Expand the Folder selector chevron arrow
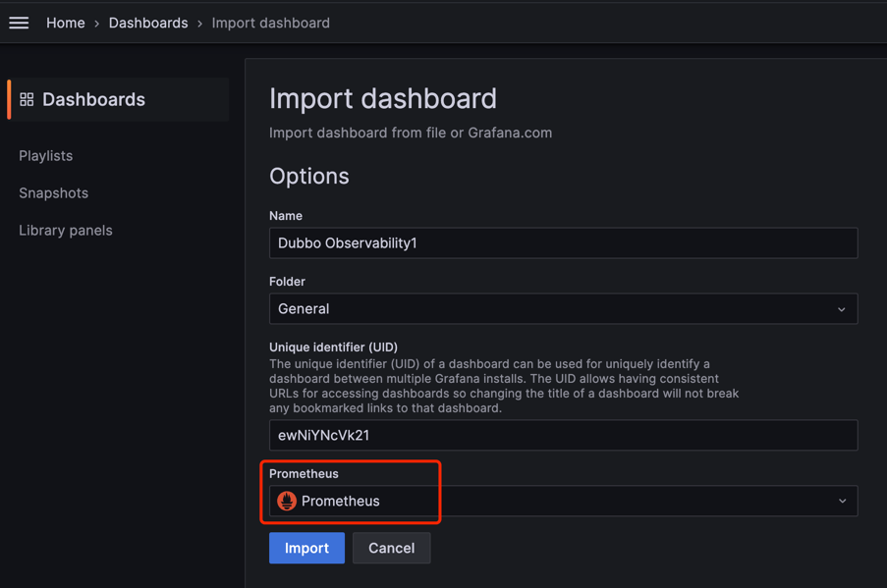887x588 pixels. click(842, 309)
